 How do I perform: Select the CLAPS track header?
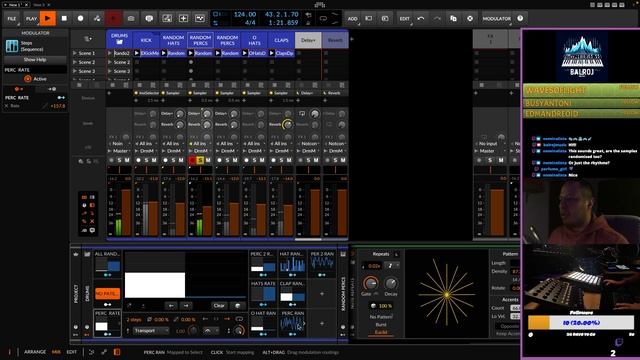pos(281,40)
